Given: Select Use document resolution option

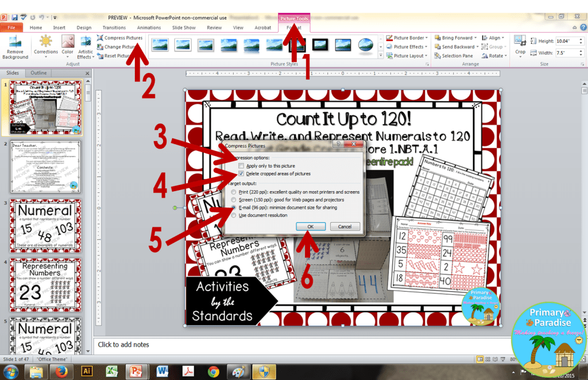Looking at the screenshot, I should (x=234, y=215).
